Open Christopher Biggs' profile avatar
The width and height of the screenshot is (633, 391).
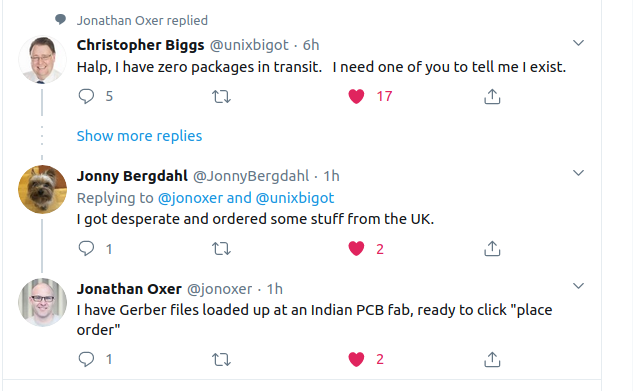coord(42,59)
